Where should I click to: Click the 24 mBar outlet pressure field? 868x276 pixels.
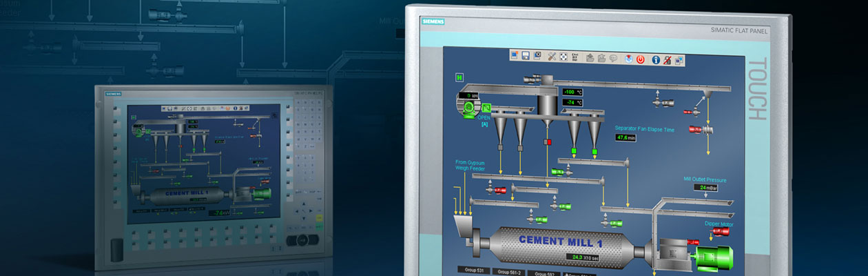coord(705,188)
